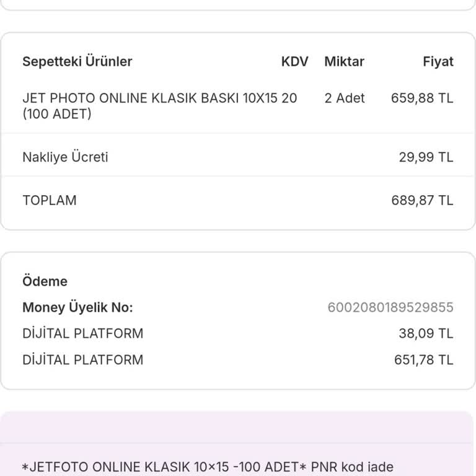Click first DİJİTAL PLATFORM payment row
This screenshot has width=476, height=476.
(x=82, y=333)
